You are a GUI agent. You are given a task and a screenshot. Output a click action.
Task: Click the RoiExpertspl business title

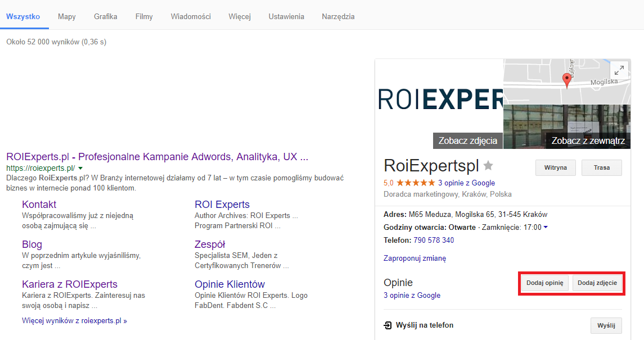click(x=431, y=166)
